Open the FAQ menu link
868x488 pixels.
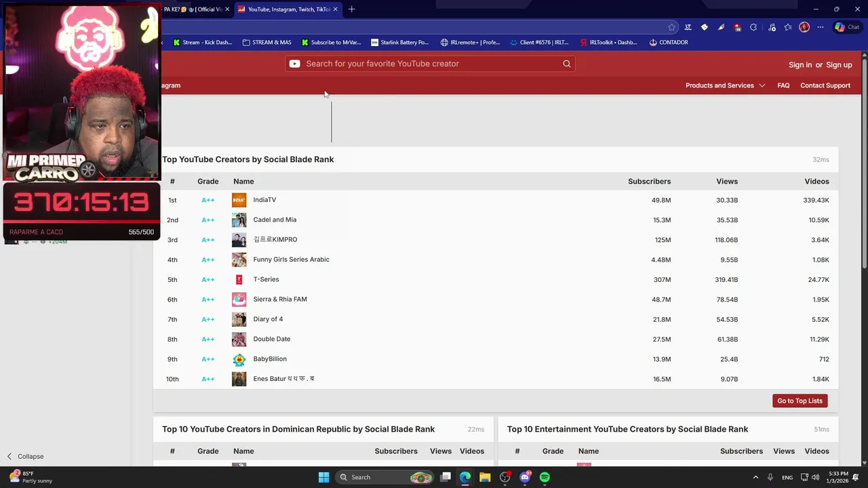783,85
